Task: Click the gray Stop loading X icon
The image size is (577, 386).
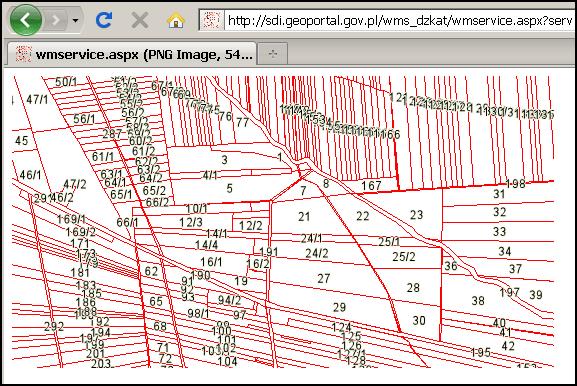Action: pos(140,20)
